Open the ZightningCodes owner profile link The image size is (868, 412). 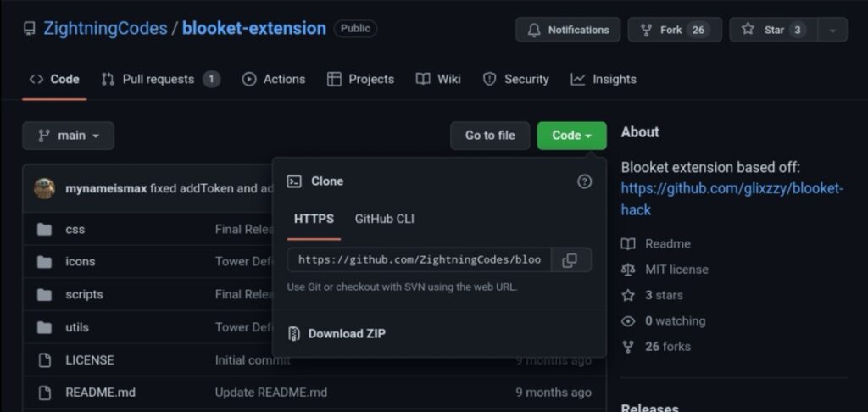click(105, 29)
